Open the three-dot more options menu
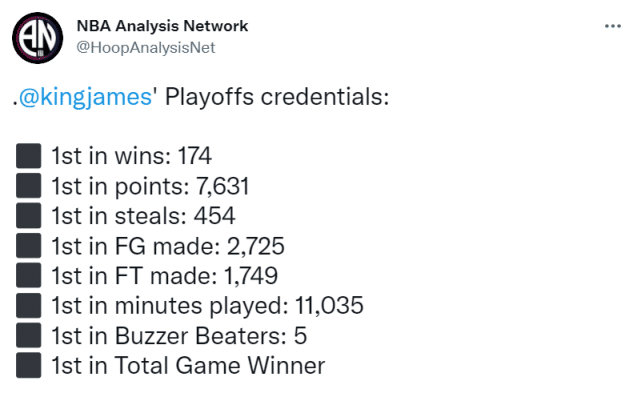Viewport: 641px width, 397px height. pyautogui.click(x=613, y=26)
